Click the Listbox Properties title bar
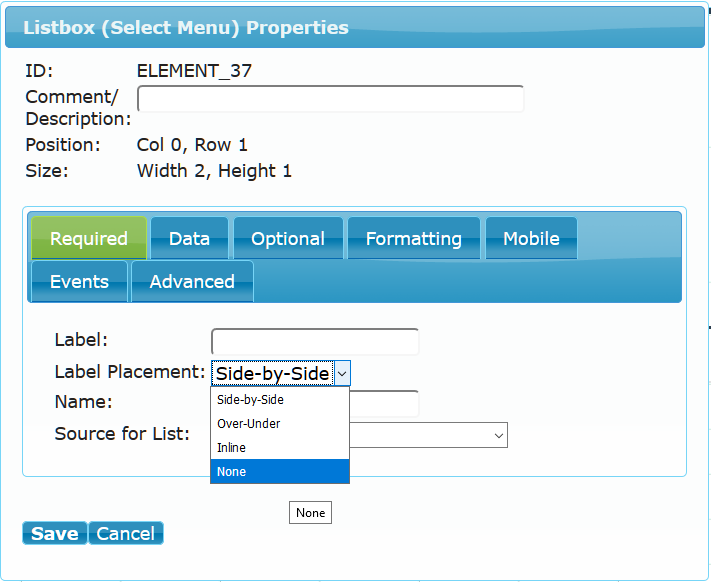The width and height of the screenshot is (711, 582). [355, 27]
